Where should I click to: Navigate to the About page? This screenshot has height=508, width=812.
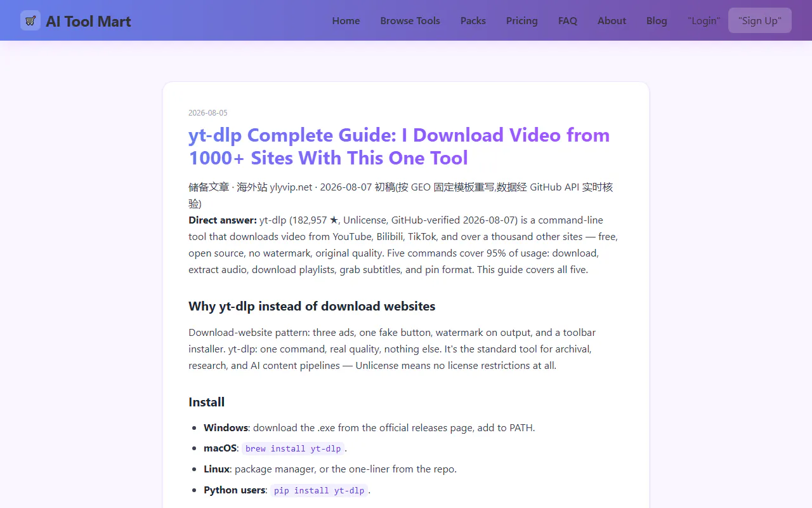(x=612, y=20)
